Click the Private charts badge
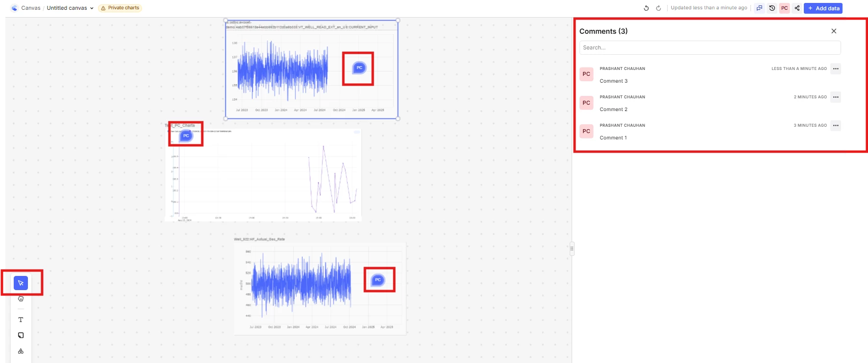This screenshot has width=868, height=363. point(120,8)
